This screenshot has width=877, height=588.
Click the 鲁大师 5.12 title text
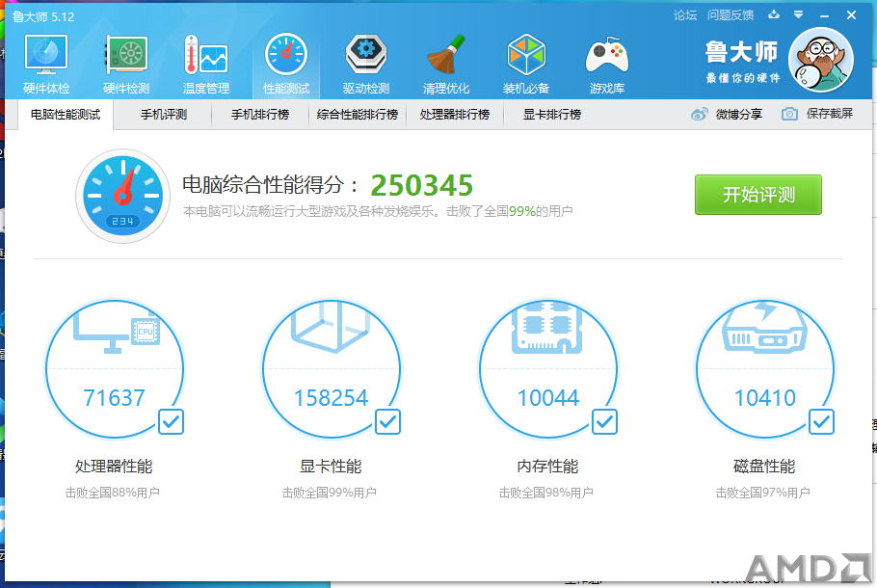point(43,16)
